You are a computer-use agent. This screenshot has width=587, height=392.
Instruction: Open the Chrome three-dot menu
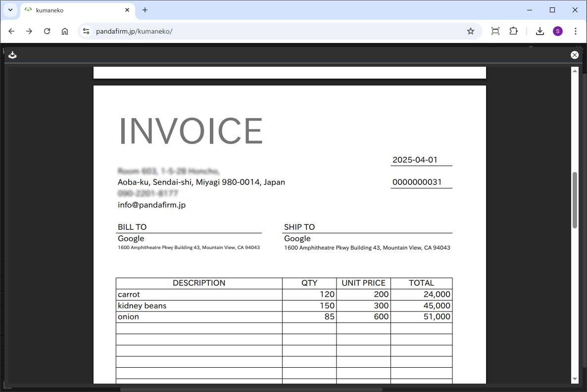coord(575,31)
